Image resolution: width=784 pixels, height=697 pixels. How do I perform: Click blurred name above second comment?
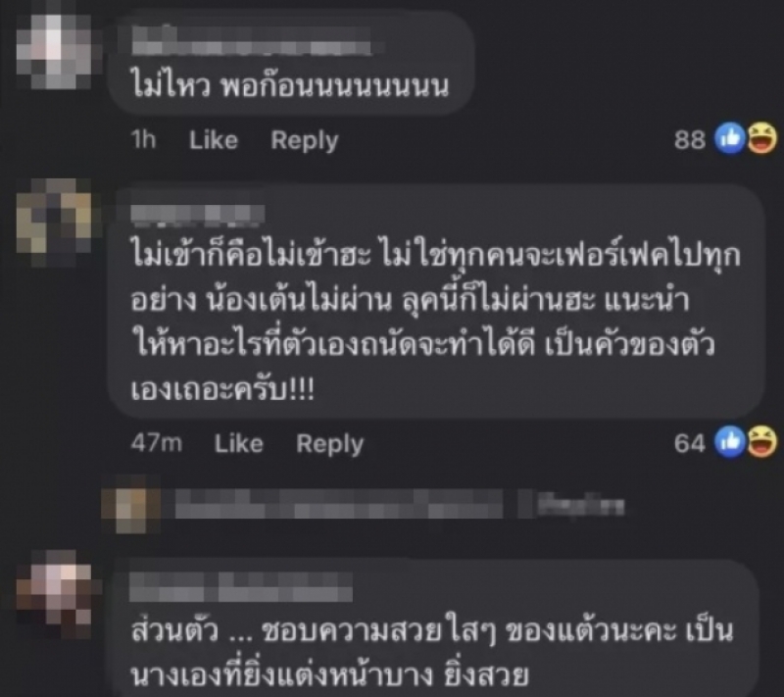click(198, 213)
